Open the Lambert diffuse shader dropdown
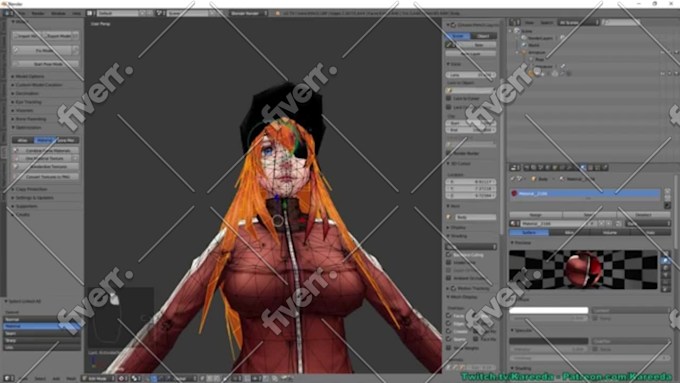Screen dimensions: 680x383 631,311
